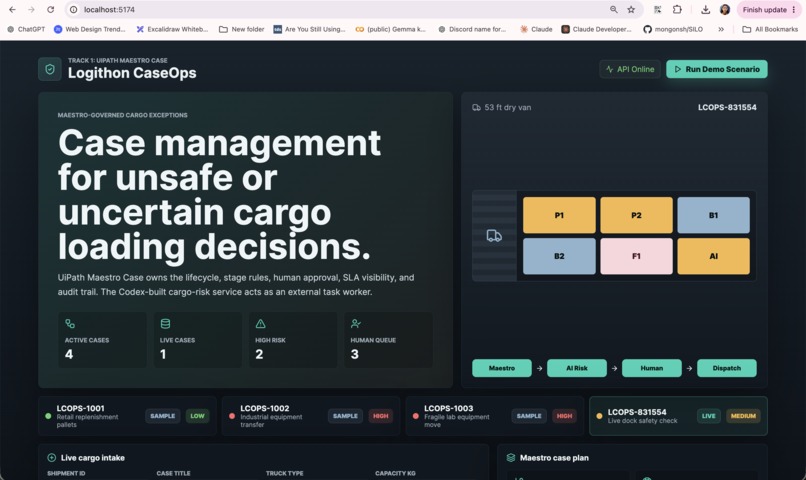Click Run Demo Scenario button

[717, 69]
